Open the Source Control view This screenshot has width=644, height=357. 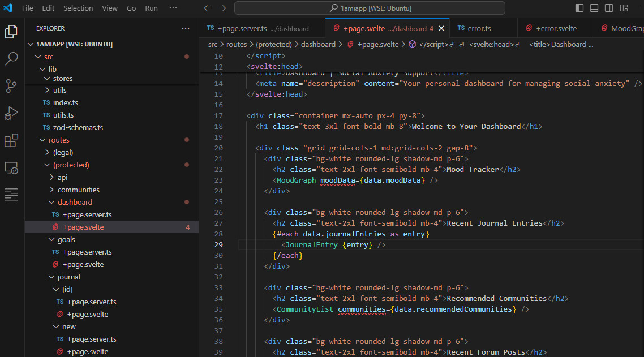coord(11,85)
